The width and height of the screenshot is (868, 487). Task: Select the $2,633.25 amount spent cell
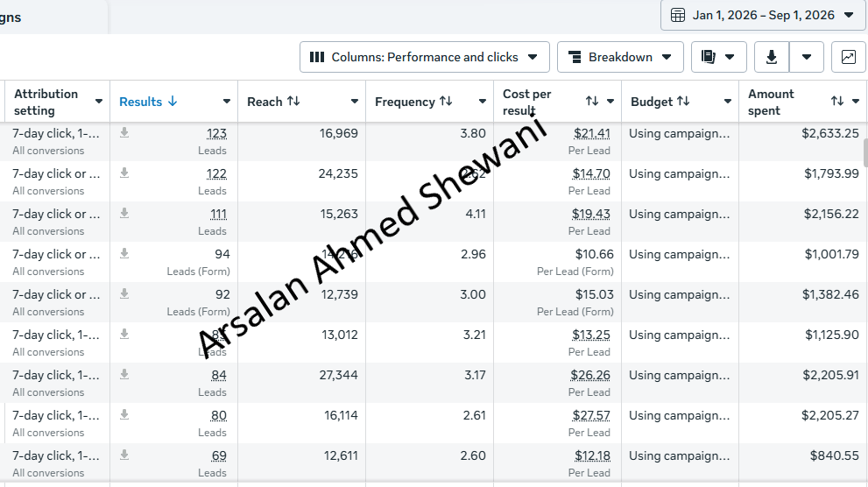click(830, 133)
